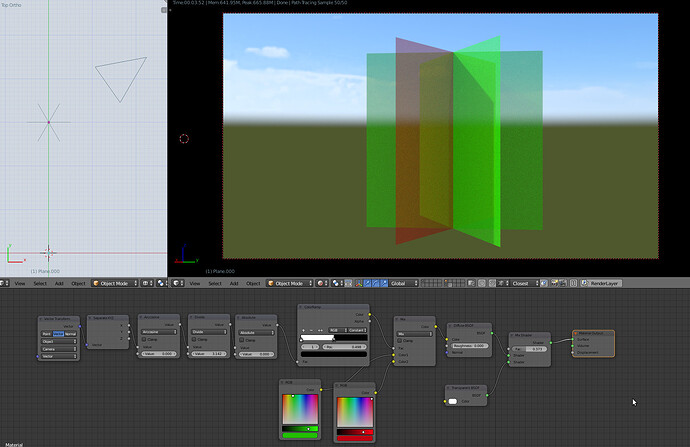Screen dimensions: 690x447
Task: Click OpenGL render animation icon
Action: click(x=562, y=283)
